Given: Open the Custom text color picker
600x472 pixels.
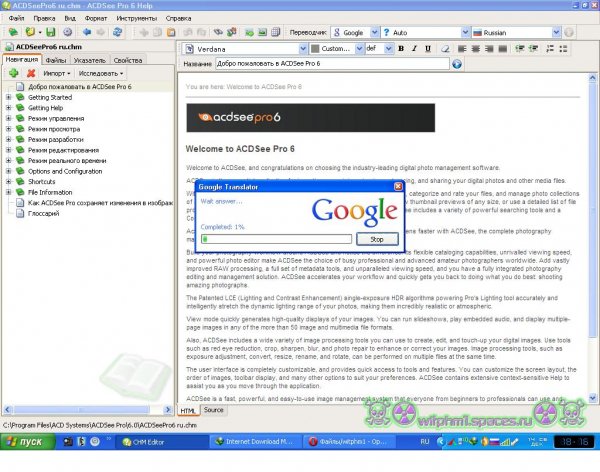Looking at the screenshot, I should [x=337, y=49].
